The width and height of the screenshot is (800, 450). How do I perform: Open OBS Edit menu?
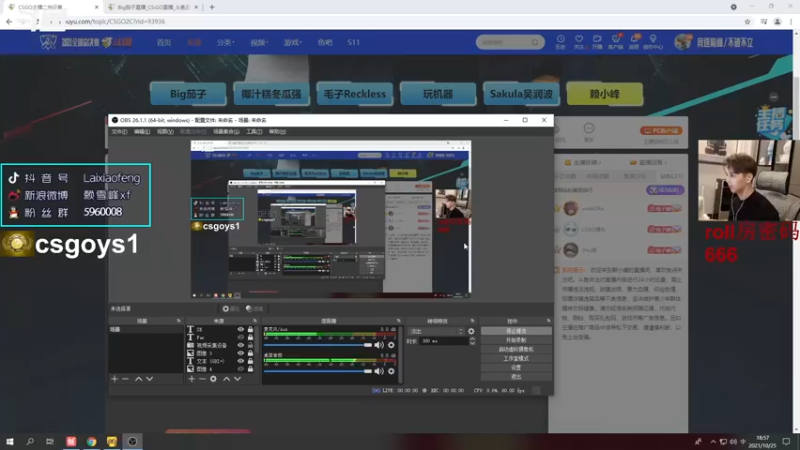point(142,132)
